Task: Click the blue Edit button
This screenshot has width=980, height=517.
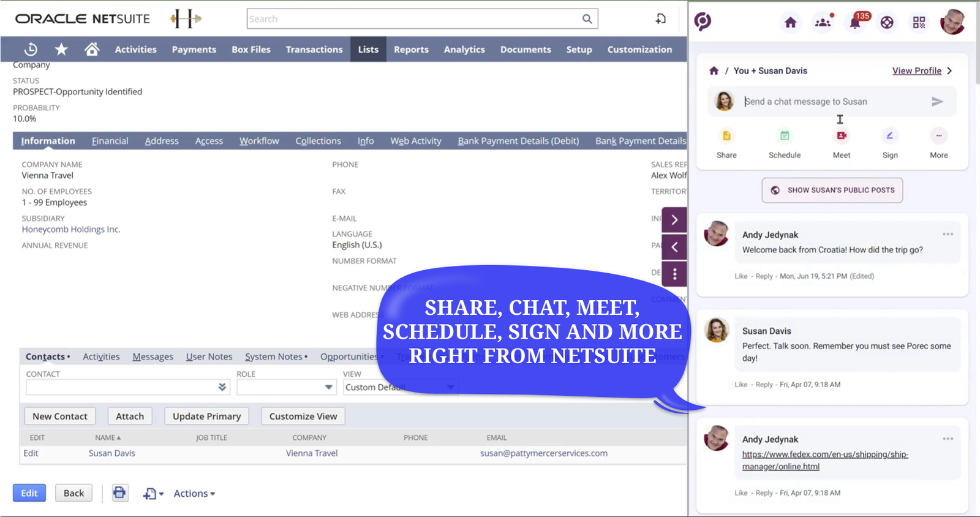Action: pos(29,493)
